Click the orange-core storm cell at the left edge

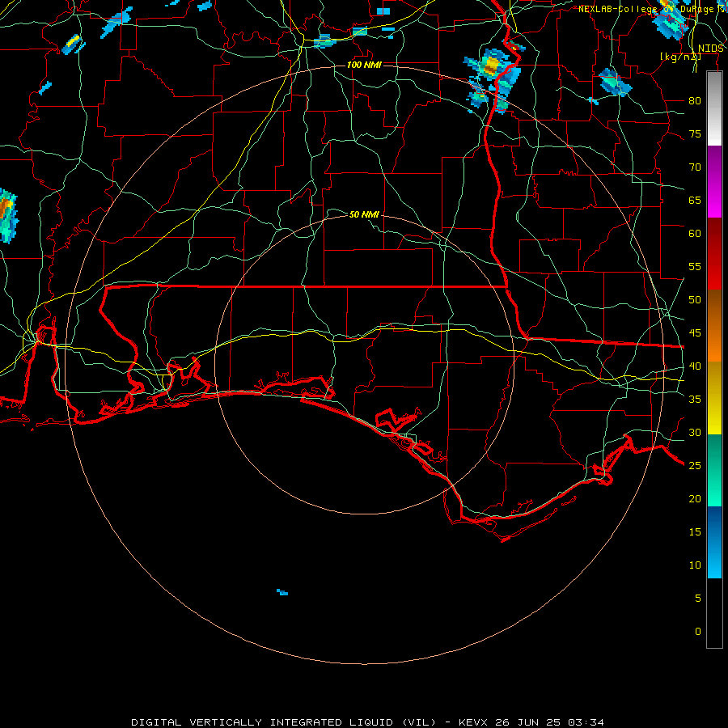7,215
